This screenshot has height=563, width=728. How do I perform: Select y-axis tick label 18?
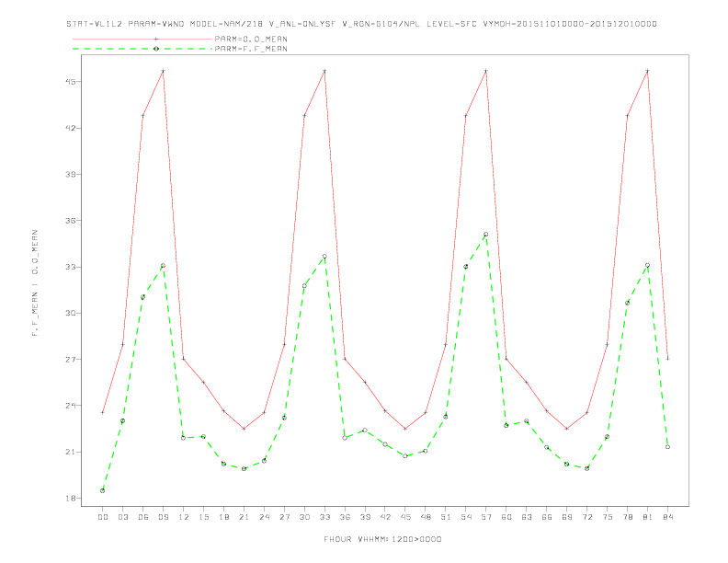tap(71, 499)
